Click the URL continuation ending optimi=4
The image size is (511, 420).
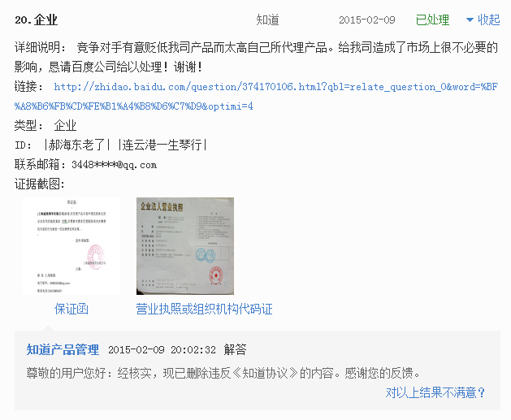click(133, 106)
